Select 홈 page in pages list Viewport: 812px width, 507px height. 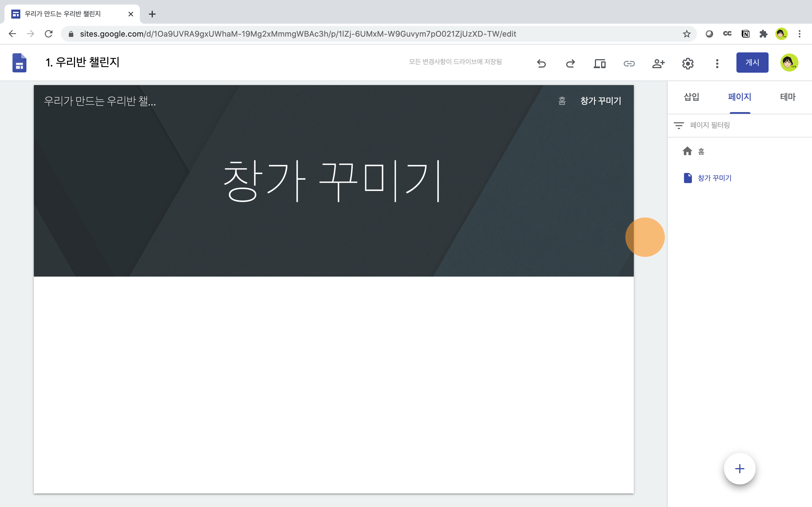click(701, 152)
